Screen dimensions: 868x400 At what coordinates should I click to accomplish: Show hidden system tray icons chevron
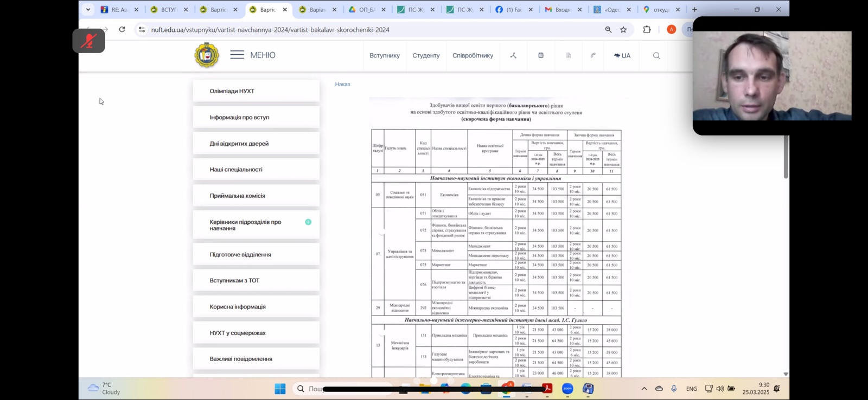pos(644,389)
